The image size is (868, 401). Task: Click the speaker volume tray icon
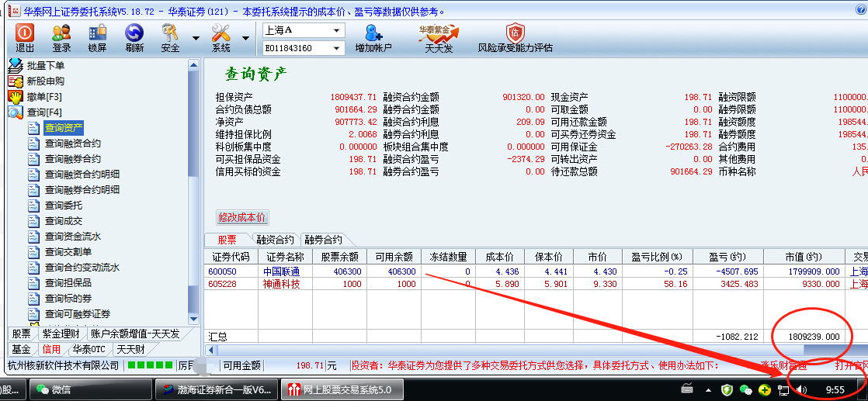coord(802,390)
